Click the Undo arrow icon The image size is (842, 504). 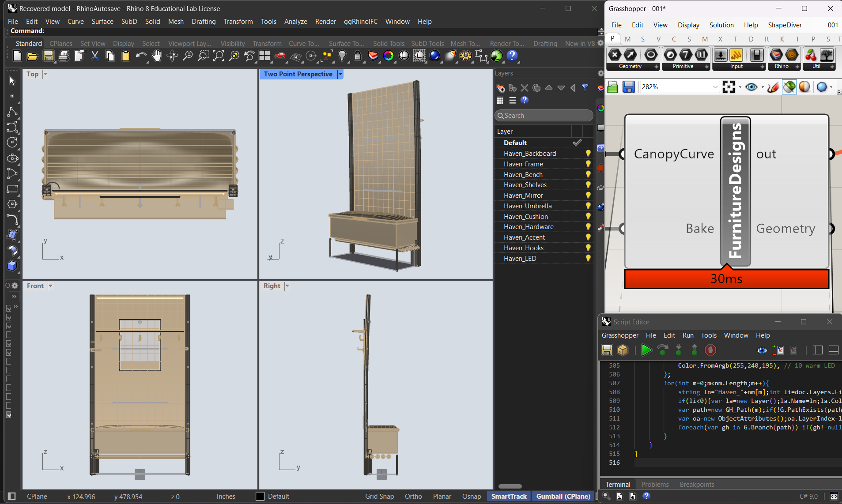tap(141, 56)
